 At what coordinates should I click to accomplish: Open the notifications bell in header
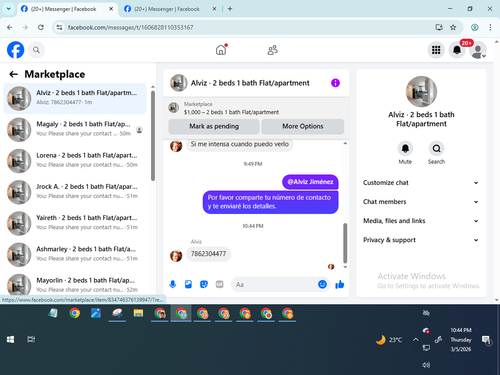[x=457, y=50]
